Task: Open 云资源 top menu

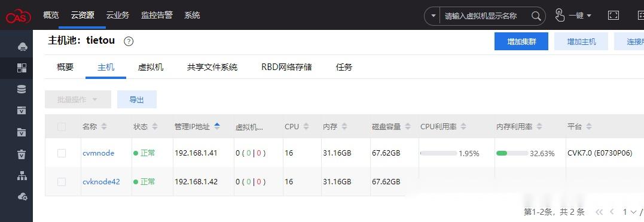Action: point(82,15)
